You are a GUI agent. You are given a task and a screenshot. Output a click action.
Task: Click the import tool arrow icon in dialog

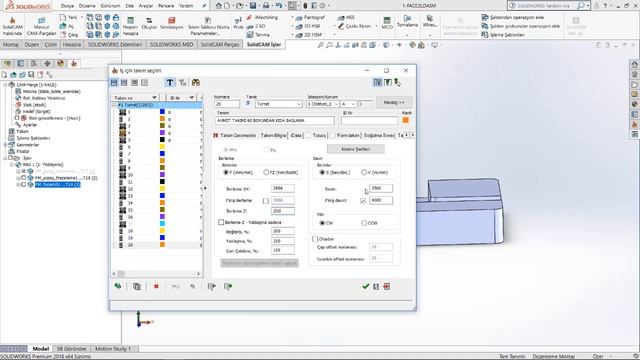click(211, 287)
